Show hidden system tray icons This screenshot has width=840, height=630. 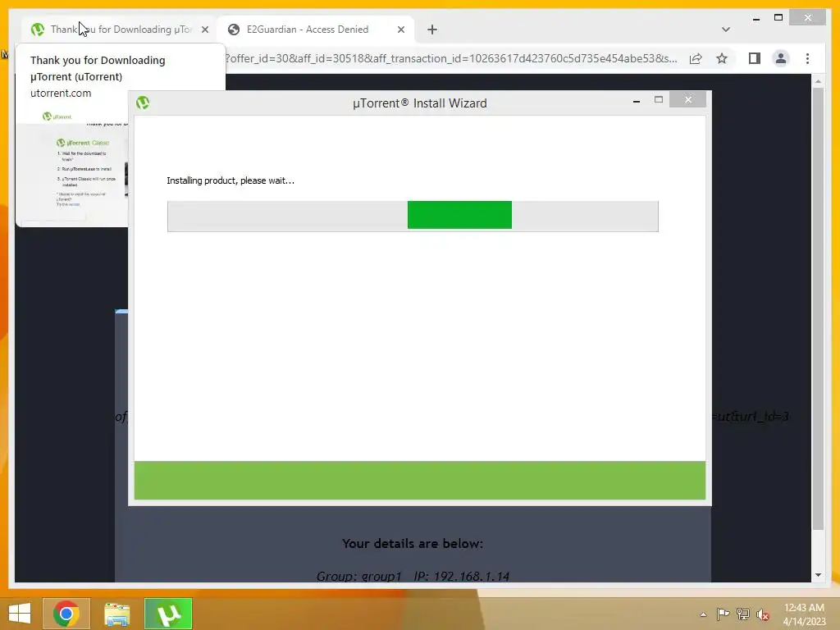coord(703,614)
